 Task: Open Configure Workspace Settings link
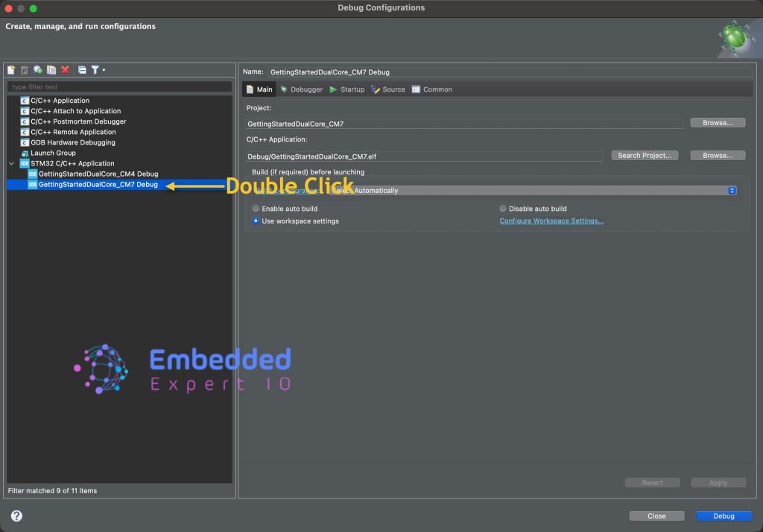pyautogui.click(x=551, y=221)
